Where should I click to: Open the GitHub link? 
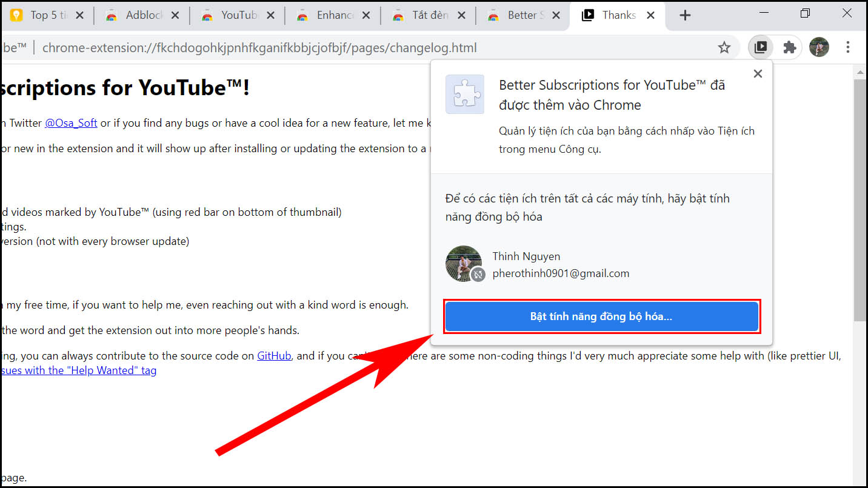point(275,356)
